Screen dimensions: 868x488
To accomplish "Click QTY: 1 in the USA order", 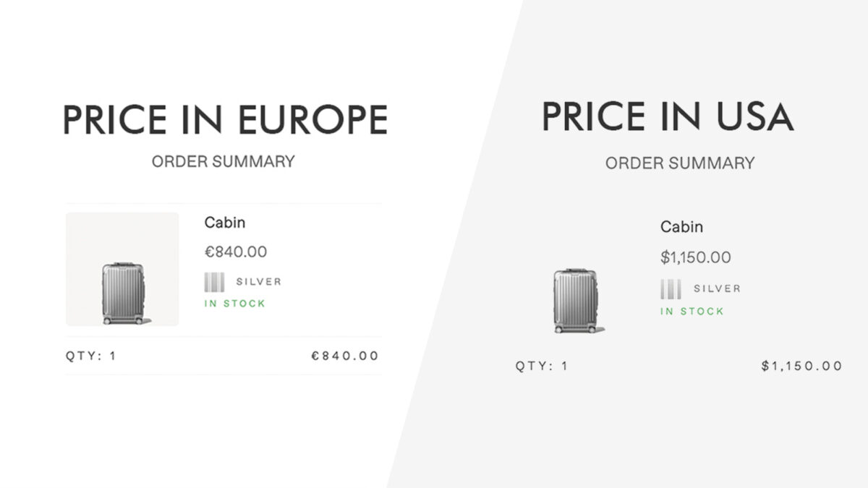I will (x=542, y=366).
